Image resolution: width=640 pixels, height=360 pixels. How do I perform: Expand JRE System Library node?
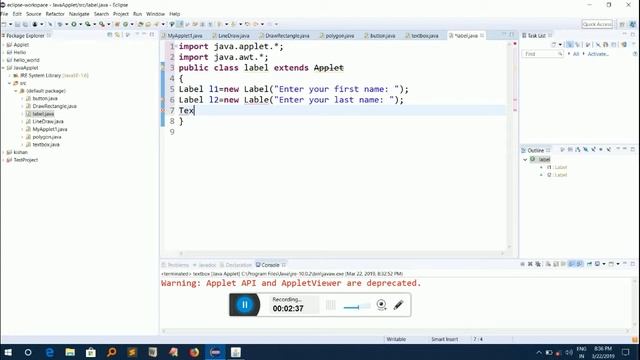(x=10, y=76)
